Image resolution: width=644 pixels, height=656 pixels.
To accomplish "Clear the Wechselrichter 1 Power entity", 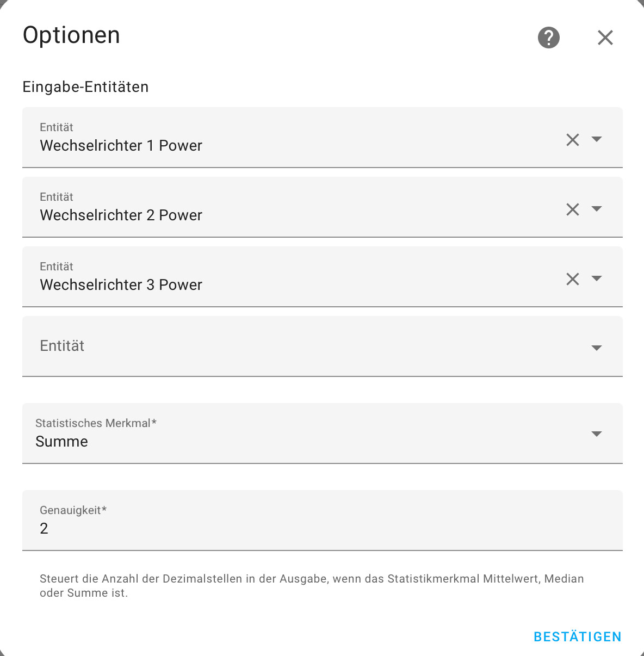I will [x=573, y=140].
